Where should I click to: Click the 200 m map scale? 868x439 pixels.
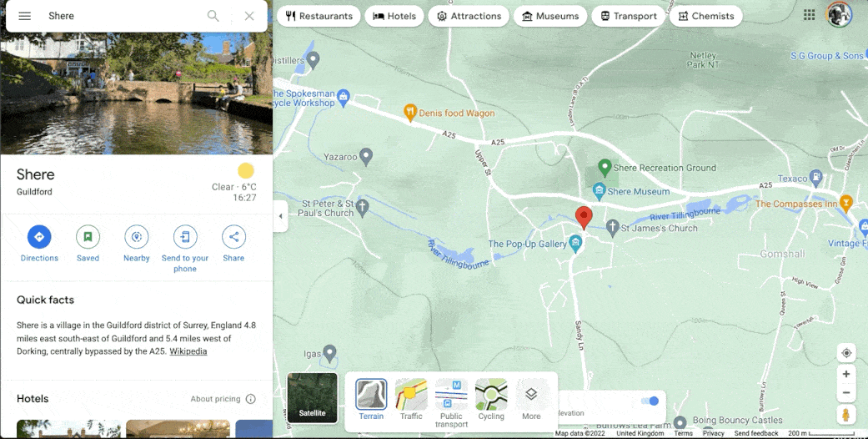click(x=822, y=433)
